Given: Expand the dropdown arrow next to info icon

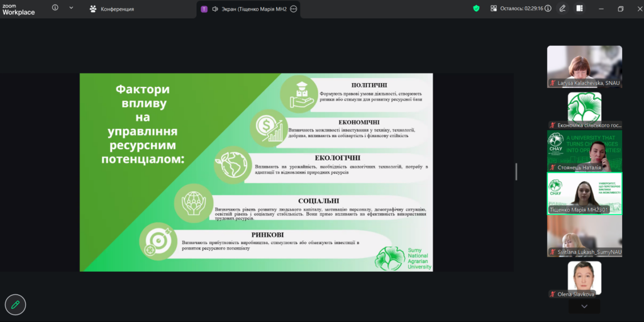Looking at the screenshot, I should tap(71, 8).
